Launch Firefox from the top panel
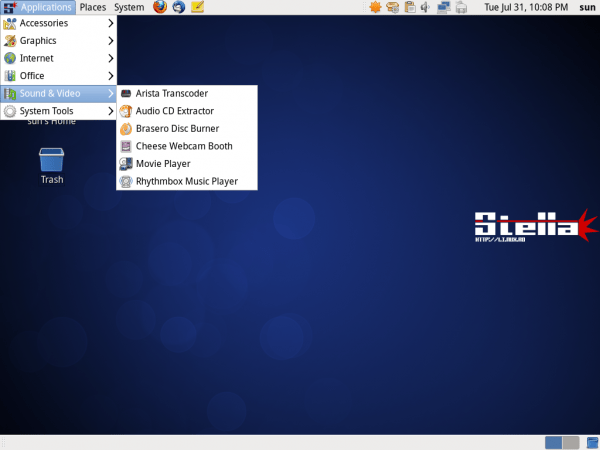This screenshot has width=600, height=450. point(160,8)
